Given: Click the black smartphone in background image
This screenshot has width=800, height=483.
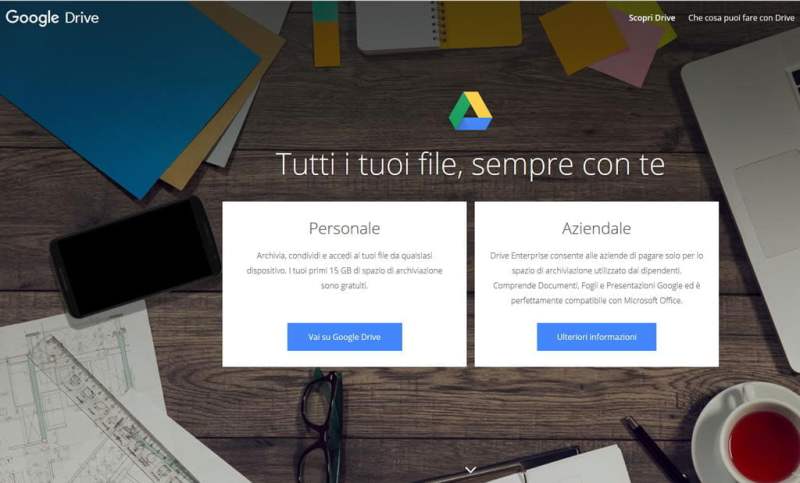Looking at the screenshot, I should (135, 257).
